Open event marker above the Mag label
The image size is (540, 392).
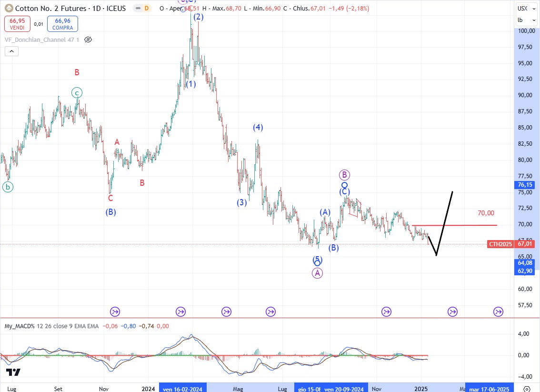coord(226,312)
